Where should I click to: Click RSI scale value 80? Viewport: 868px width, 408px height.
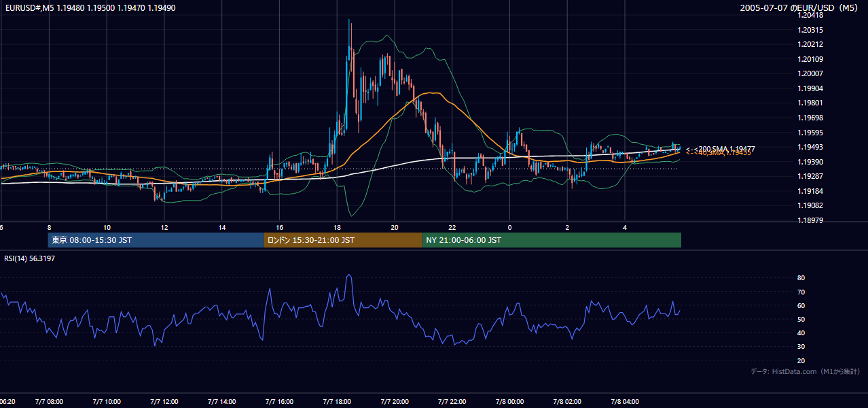801,278
